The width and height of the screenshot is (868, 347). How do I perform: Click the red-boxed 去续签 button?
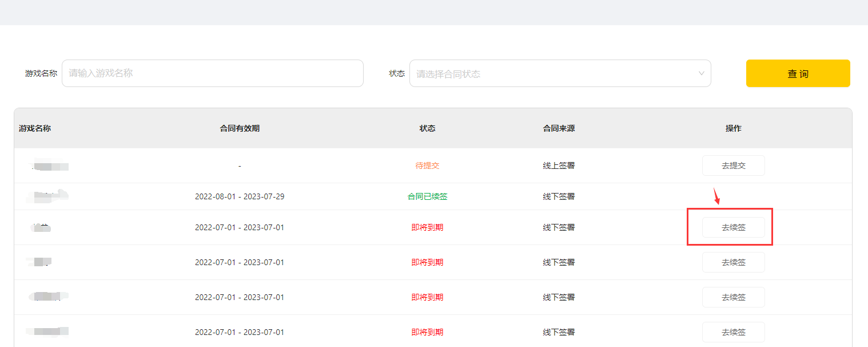pyautogui.click(x=733, y=227)
